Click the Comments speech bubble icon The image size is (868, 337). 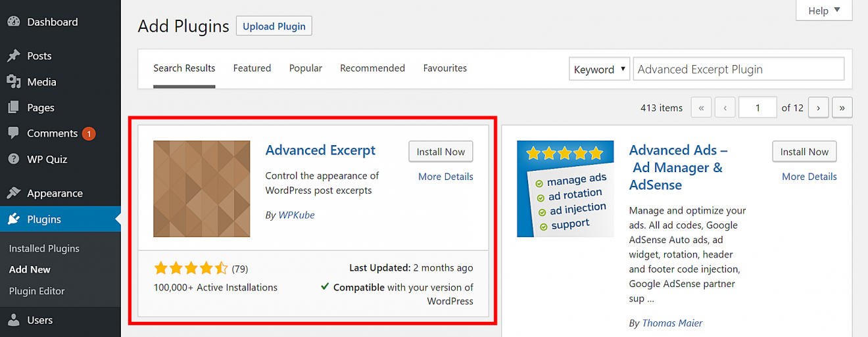click(x=14, y=133)
